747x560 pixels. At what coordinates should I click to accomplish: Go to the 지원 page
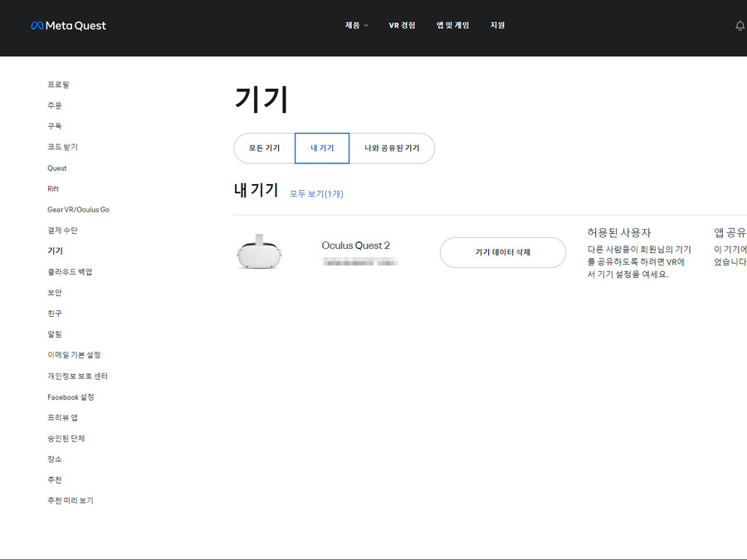[x=497, y=26]
